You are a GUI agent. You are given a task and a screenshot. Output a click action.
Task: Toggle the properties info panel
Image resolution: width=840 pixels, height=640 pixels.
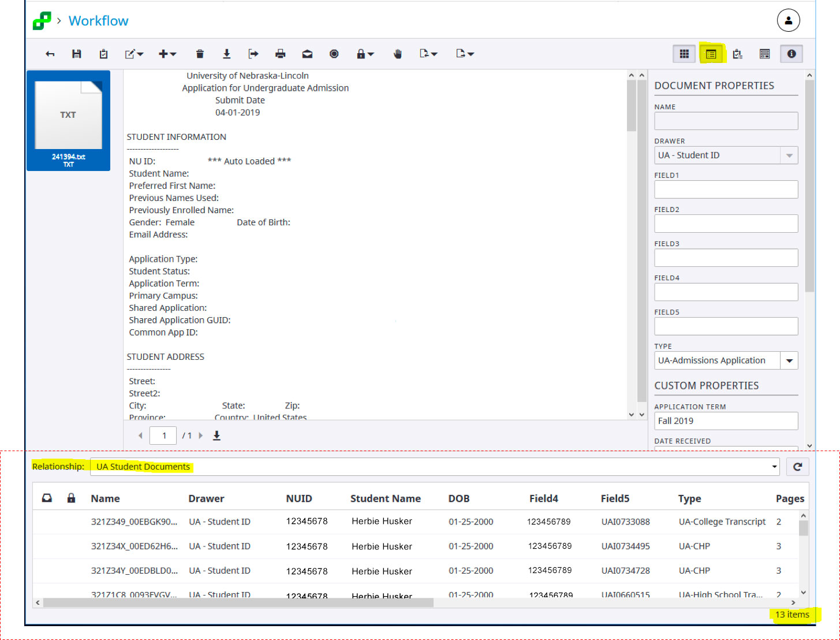(792, 54)
